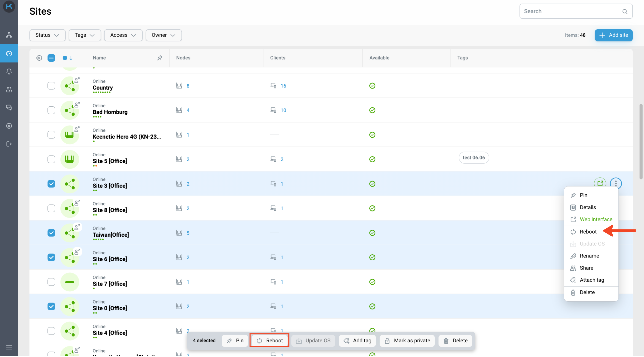644x357 pixels.
Task: Toggle checkbox for Site 3 [Office]
Action: tap(51, 184)
